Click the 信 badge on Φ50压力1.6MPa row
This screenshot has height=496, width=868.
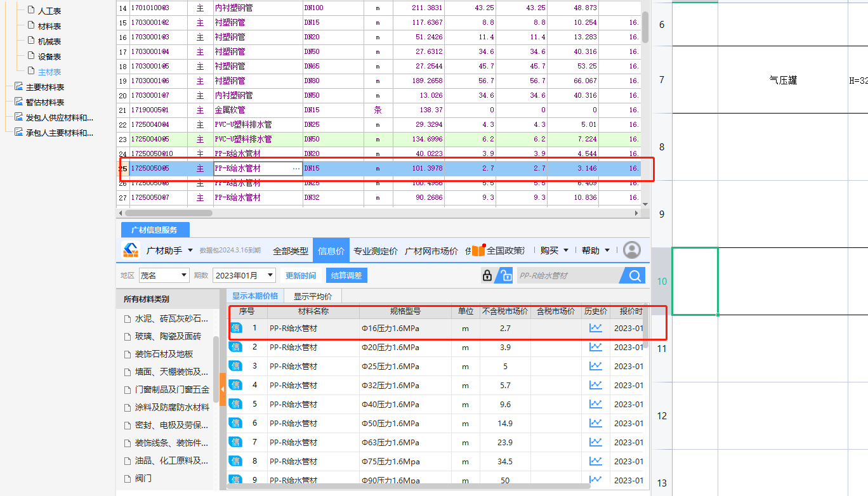[235, 423]
